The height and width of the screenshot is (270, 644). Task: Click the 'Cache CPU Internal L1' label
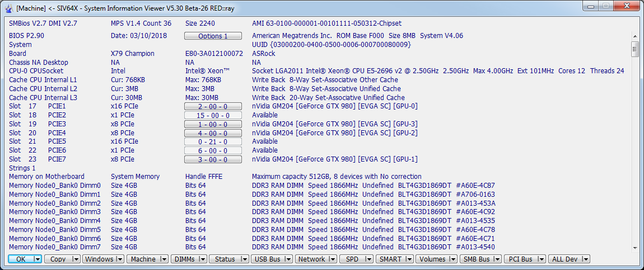pos(43,80)
